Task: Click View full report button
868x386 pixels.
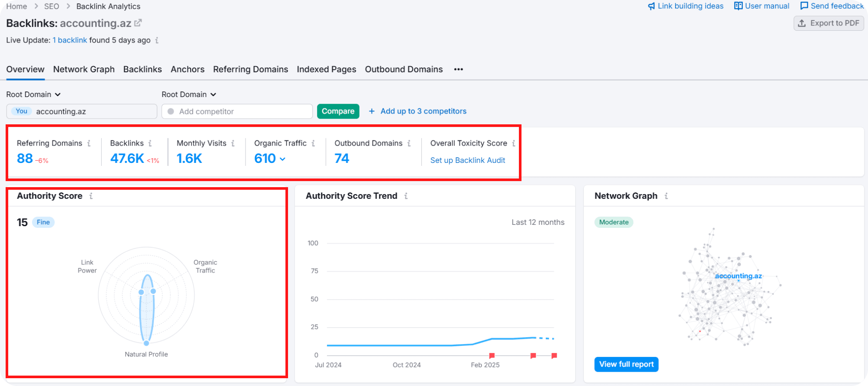Action: (x=626, y=364)
